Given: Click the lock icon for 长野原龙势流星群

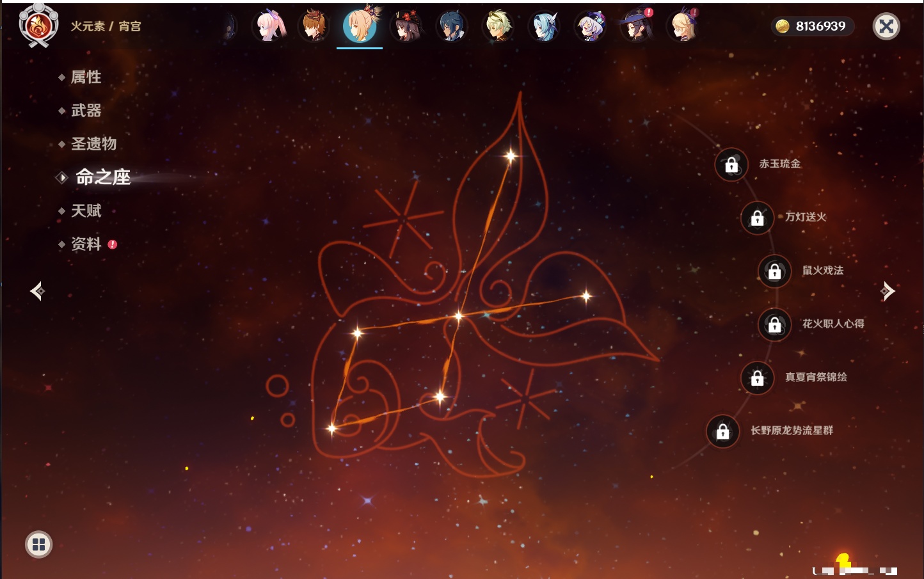Looking at the screenshot, I should [x=723, y=431].
